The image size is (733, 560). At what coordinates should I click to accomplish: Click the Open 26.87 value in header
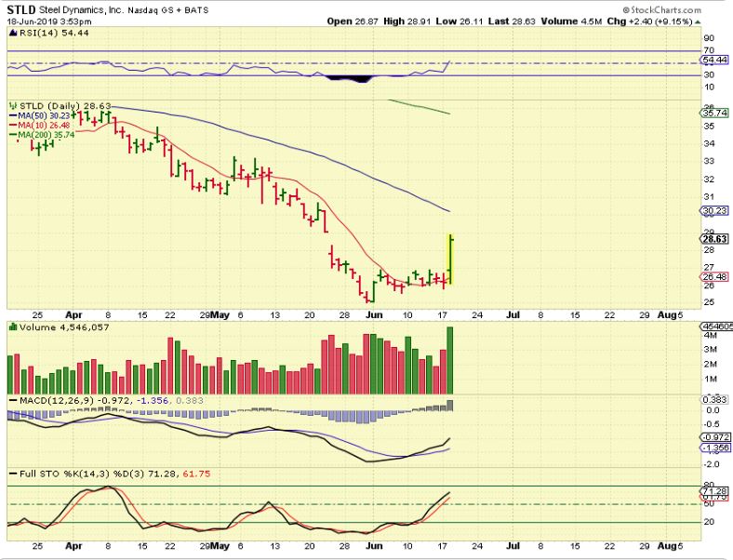click(x=353, y=21)
